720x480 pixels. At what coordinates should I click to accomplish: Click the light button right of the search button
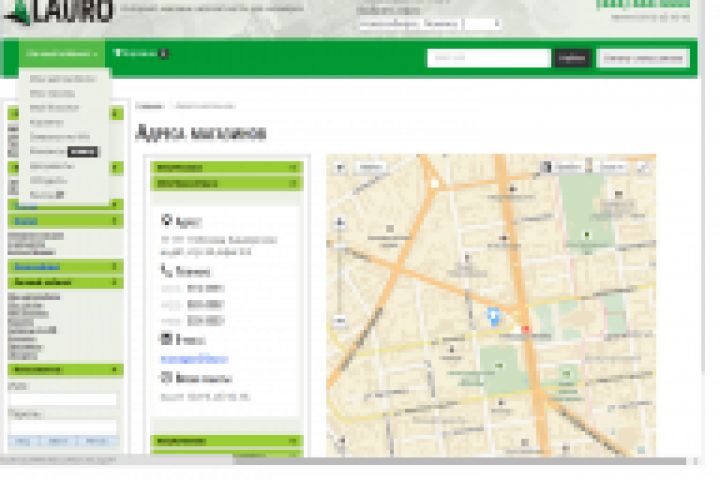[x=643, y=58]
